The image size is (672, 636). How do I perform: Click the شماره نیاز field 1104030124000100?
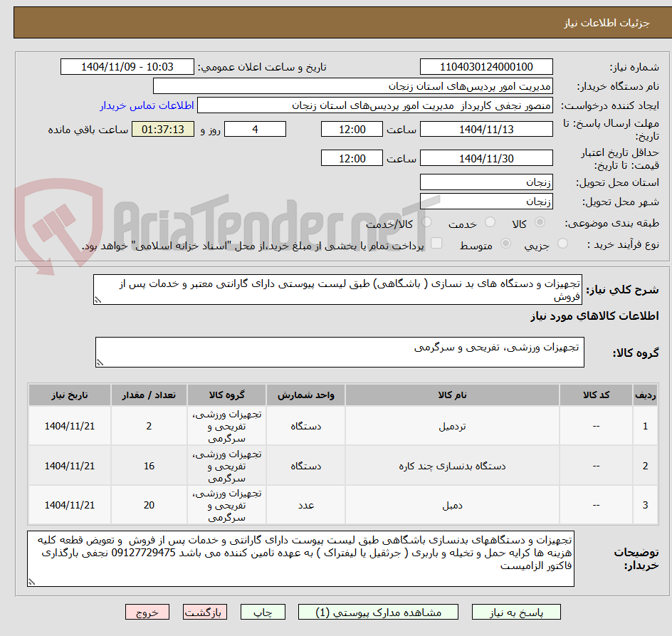[486, 67]
